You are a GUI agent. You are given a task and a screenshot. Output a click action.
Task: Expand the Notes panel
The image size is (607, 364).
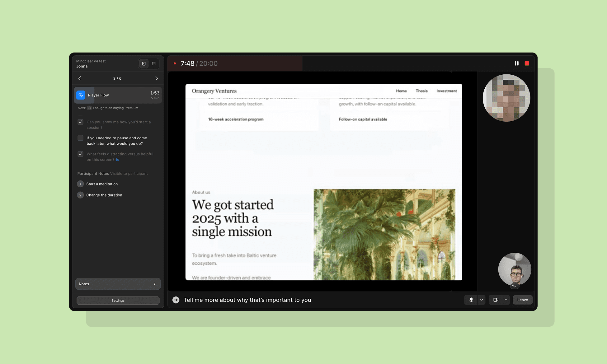[118, 284]
